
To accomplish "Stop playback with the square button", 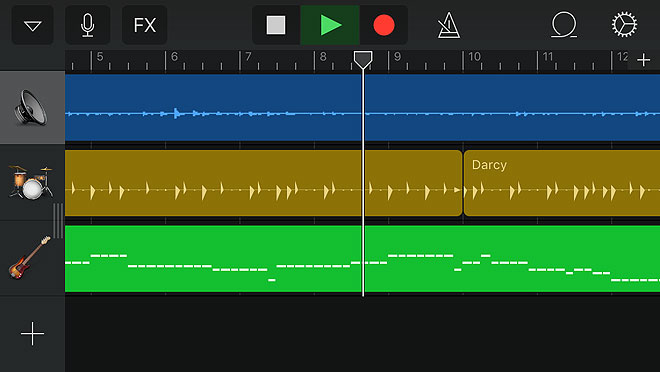I will coord(276,25).
